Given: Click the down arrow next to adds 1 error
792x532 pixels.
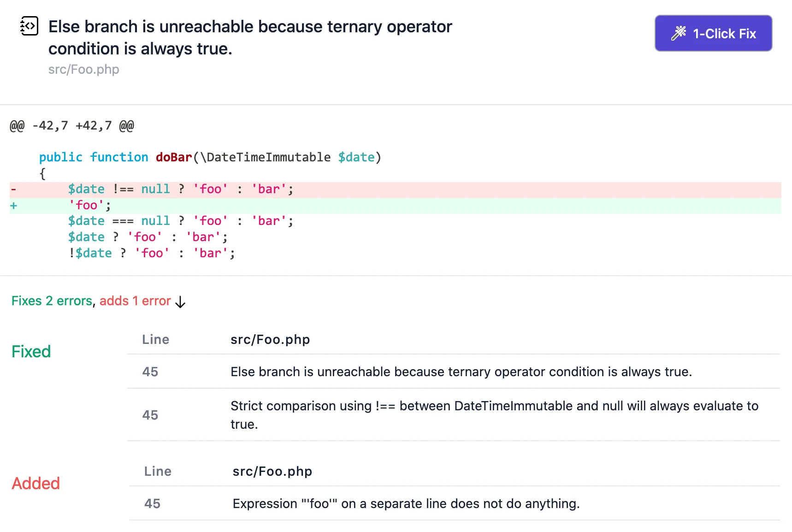Looking at the screenshot, I should tap(180, 303).
